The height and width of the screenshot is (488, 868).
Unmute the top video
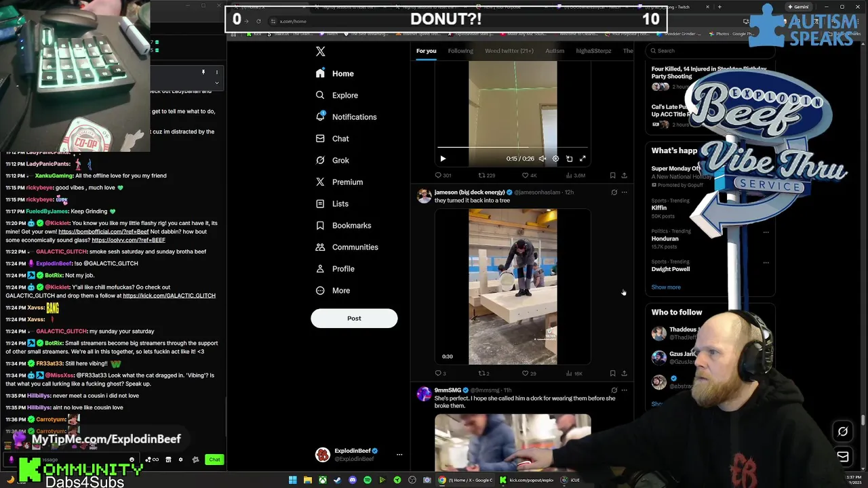coord(542,159)
